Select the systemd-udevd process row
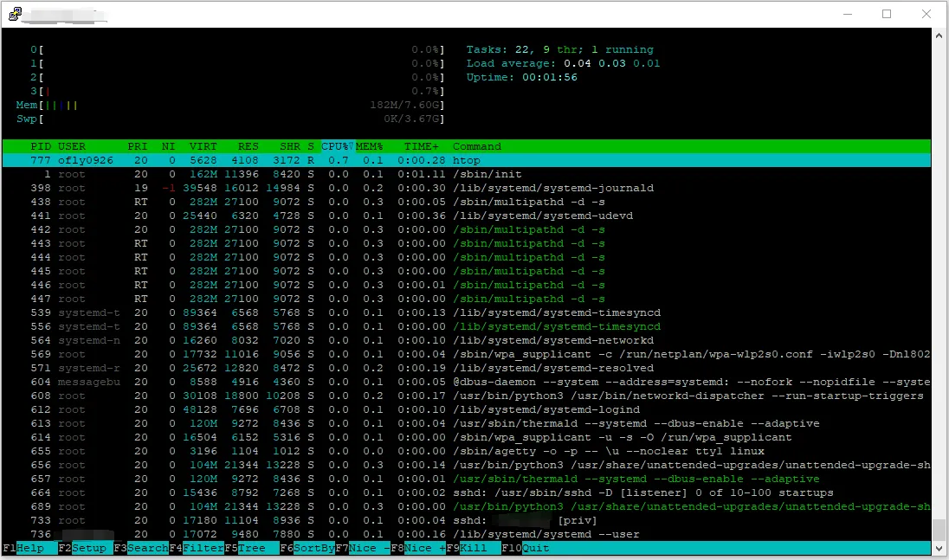949x560 pixels. 467,216
